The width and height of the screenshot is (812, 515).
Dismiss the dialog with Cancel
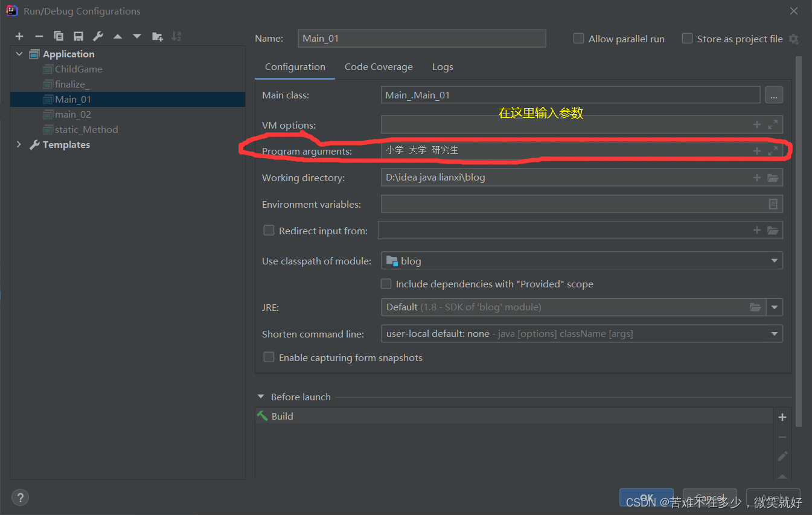click(709, 497)
